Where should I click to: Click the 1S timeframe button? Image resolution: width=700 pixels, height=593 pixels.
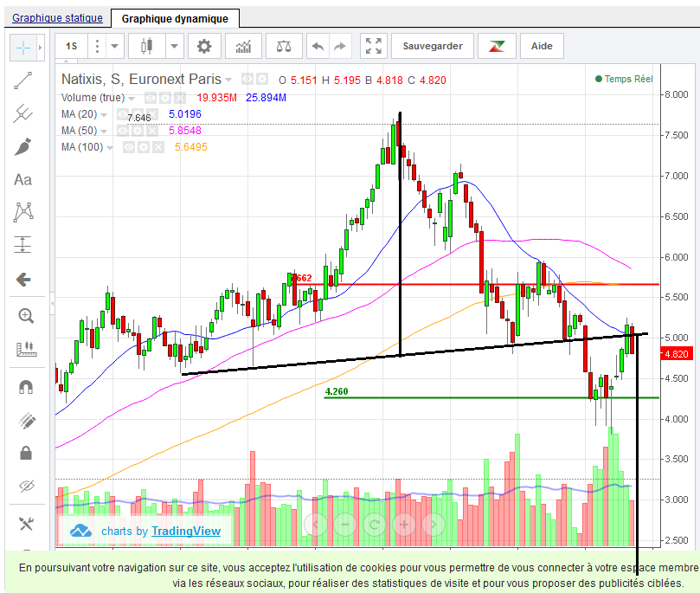click(72, 46)
